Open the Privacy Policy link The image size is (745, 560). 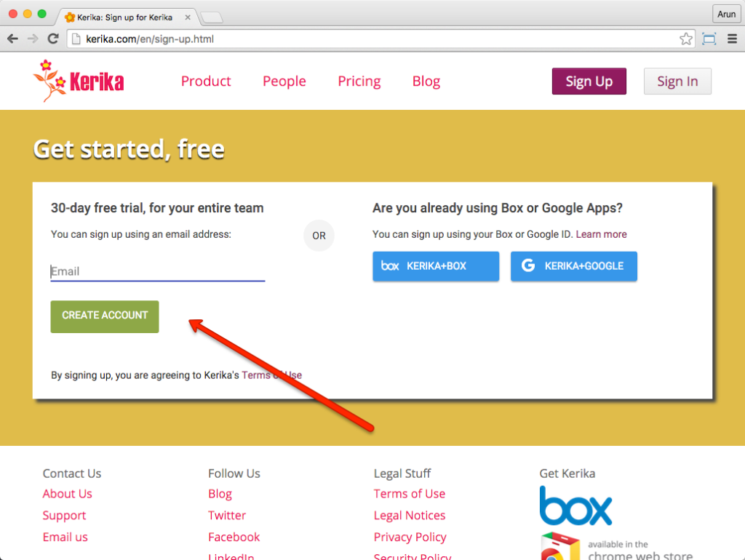[410, 537]
